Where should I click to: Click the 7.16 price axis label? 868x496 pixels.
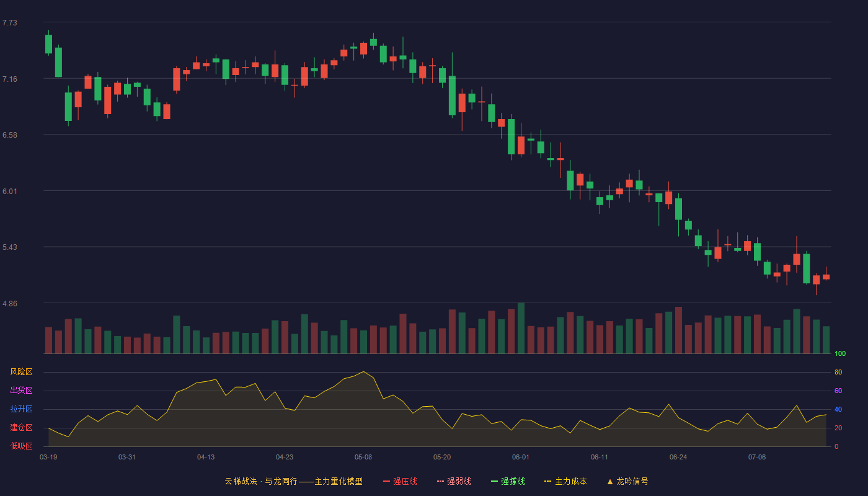(x=10, y=79)
